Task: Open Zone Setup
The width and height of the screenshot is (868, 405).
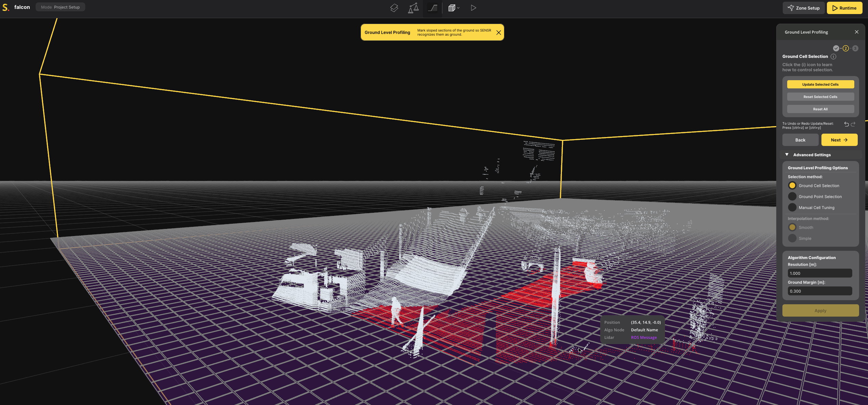Action: pos(803,8)
